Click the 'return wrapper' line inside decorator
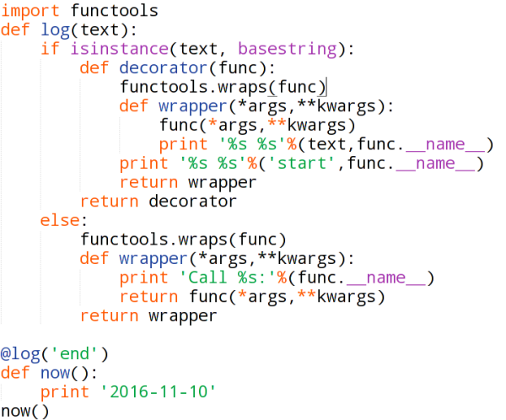Screen dimensions: 506x420 (x=188, y=183)
